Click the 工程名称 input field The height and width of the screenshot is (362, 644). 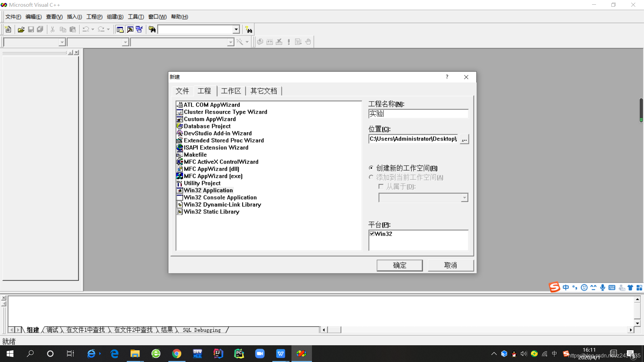tap(418, 114)
